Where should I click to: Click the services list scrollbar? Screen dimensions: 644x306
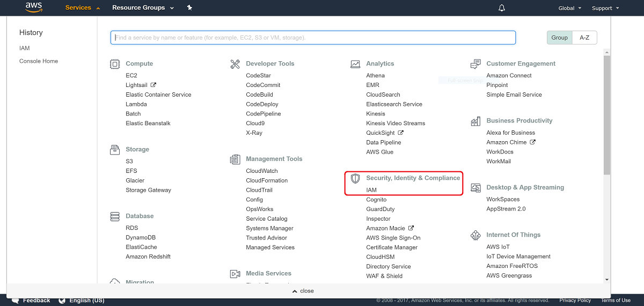[x=607, y=115]
